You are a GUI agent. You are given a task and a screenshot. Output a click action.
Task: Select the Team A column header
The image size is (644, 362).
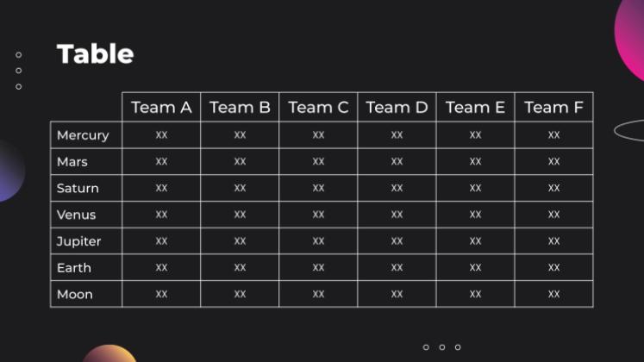[161, 108]
